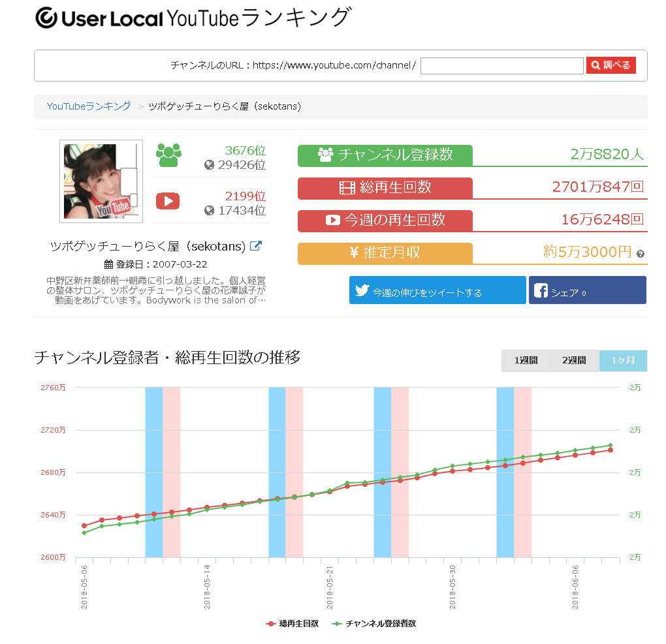This screenshot has height=644, width=666.
Task: Click globe icon next to 17434位
Action: (209, 211)
